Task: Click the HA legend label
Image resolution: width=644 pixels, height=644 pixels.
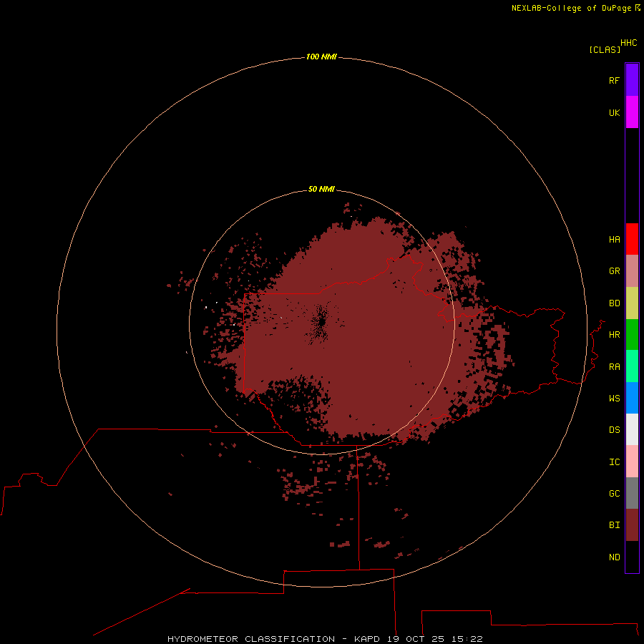Action: (615, 240)
